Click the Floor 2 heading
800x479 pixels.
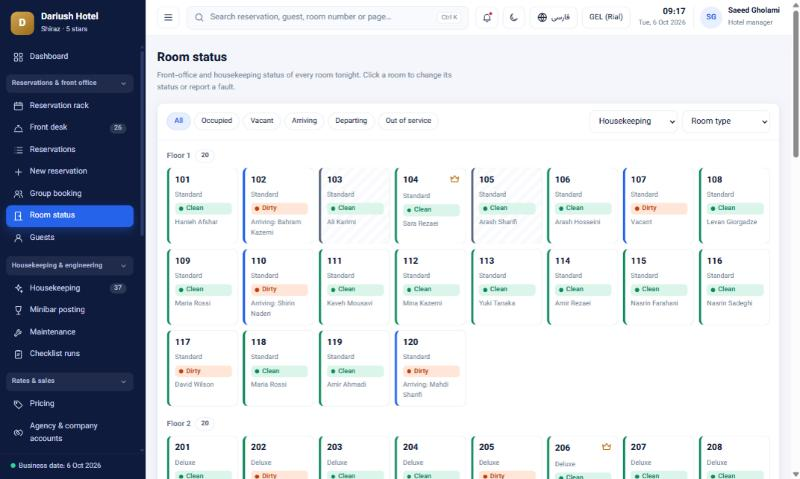[179, 423]
